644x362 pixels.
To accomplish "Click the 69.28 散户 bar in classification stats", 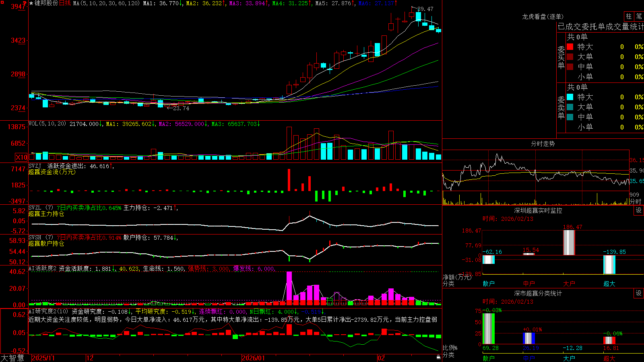I will point(489,329).
